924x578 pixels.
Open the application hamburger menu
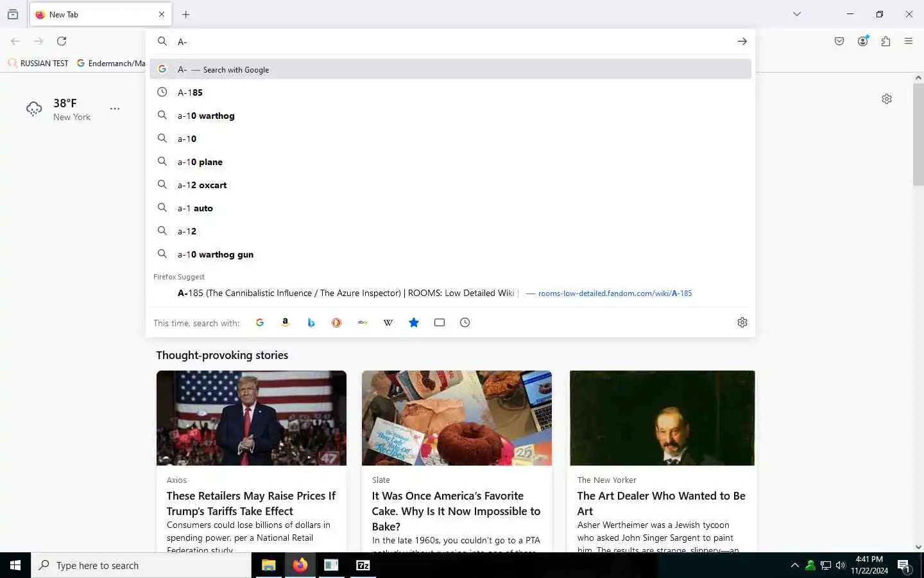pyautogui.click(x=909, y=41)
